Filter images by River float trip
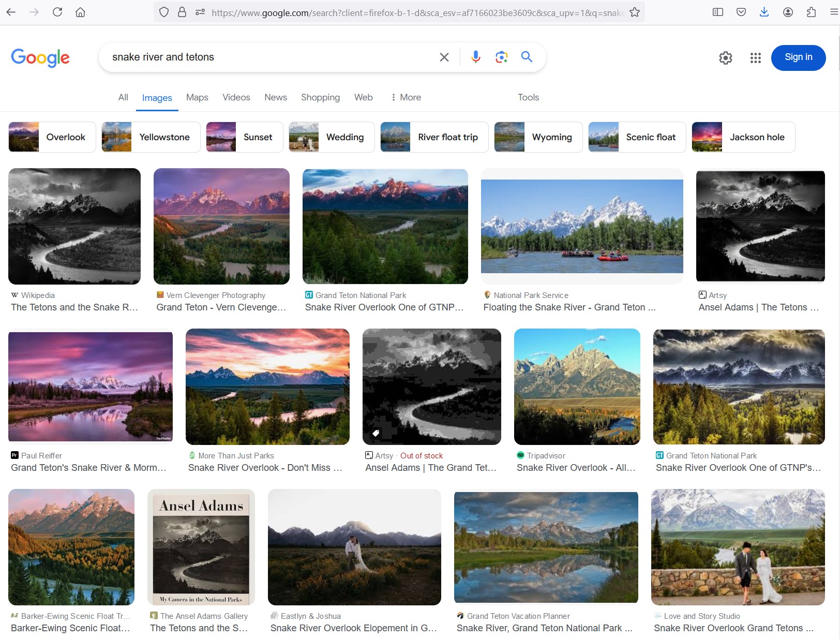 [434, 137]
